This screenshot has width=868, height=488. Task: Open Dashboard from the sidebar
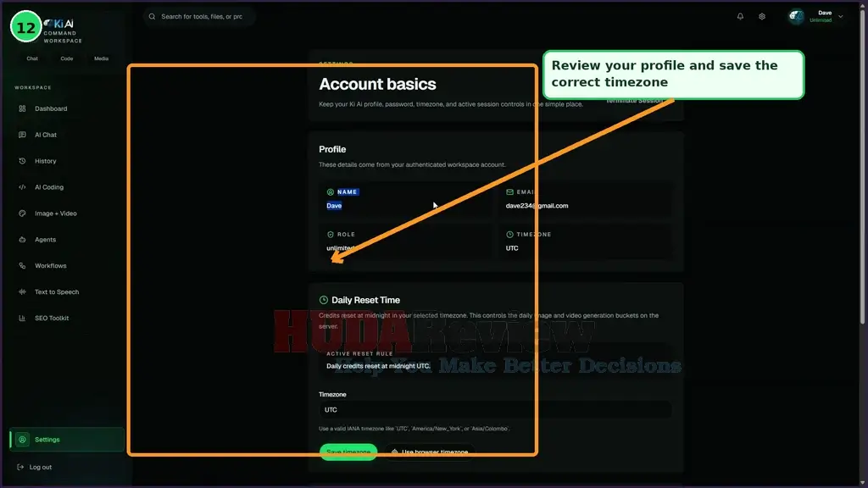point(66,108)
